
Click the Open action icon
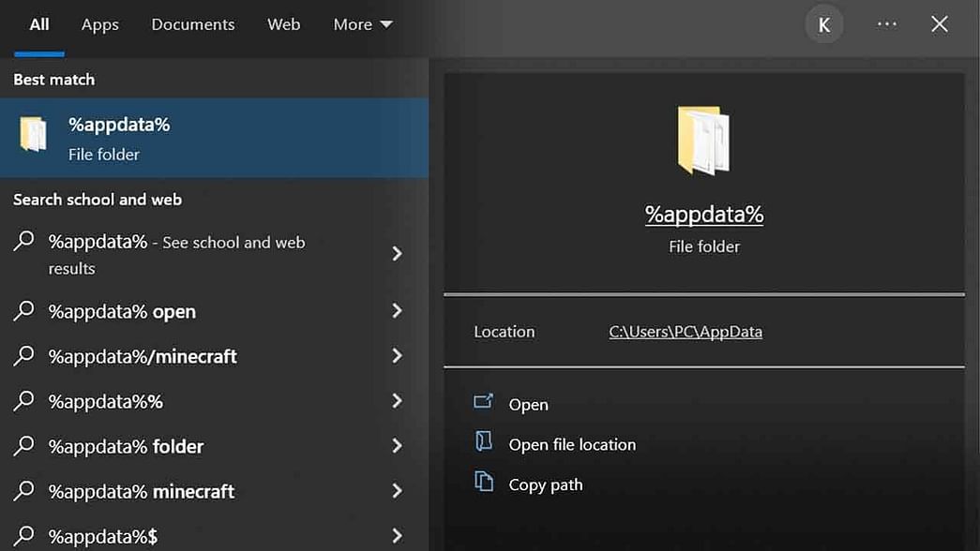pyautogui.click(x=483, y=402)
